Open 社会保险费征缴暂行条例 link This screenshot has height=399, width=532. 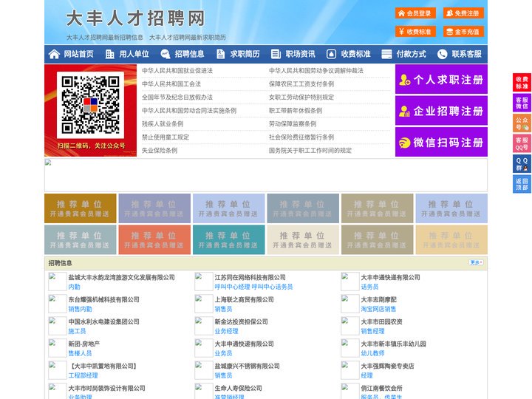[301, 137]
